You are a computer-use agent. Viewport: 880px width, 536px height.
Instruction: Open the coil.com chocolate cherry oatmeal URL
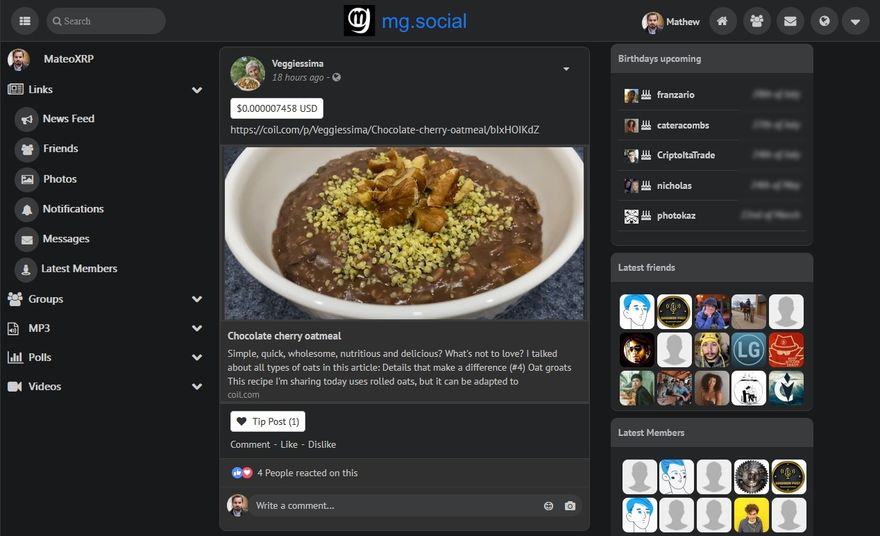coord(385,130)
